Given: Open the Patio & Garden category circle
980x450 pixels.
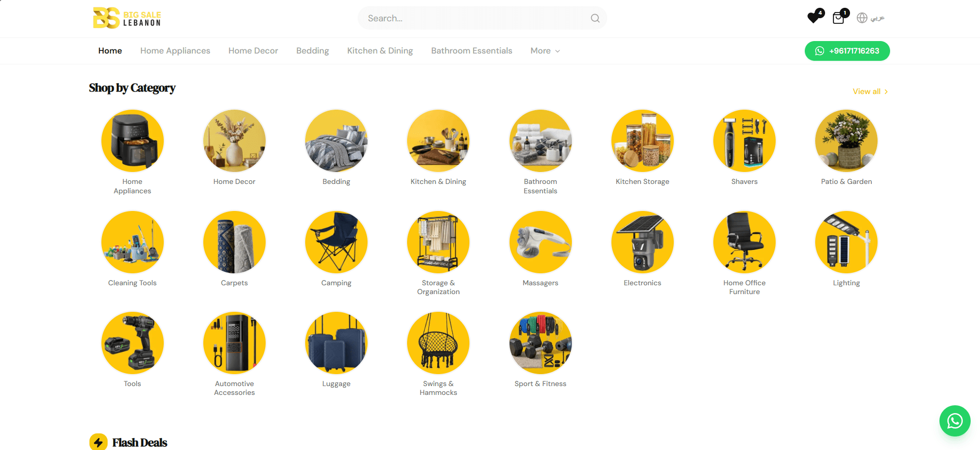Looking at the screenshot, I should point(846,141).
